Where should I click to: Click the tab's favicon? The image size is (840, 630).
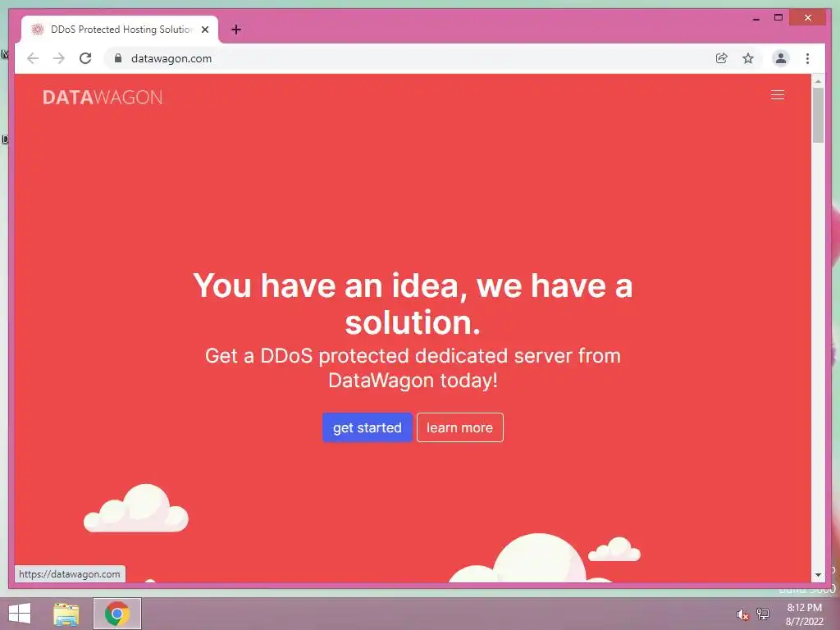pos(38,30)
